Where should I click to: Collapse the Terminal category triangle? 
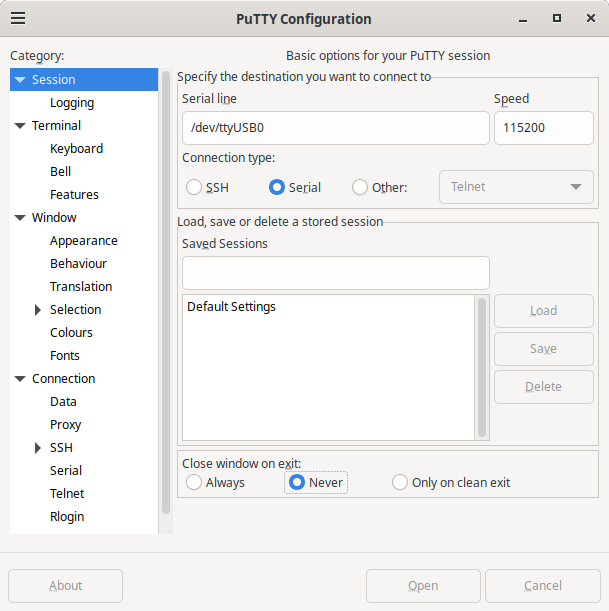pos(20,126)
